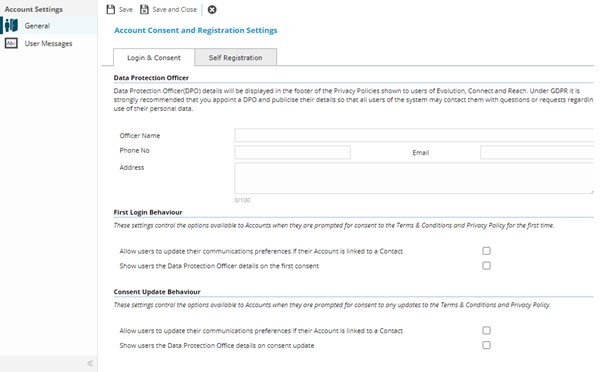Click the Phone No input field
The image size is (600, 372).
[292, 152]
